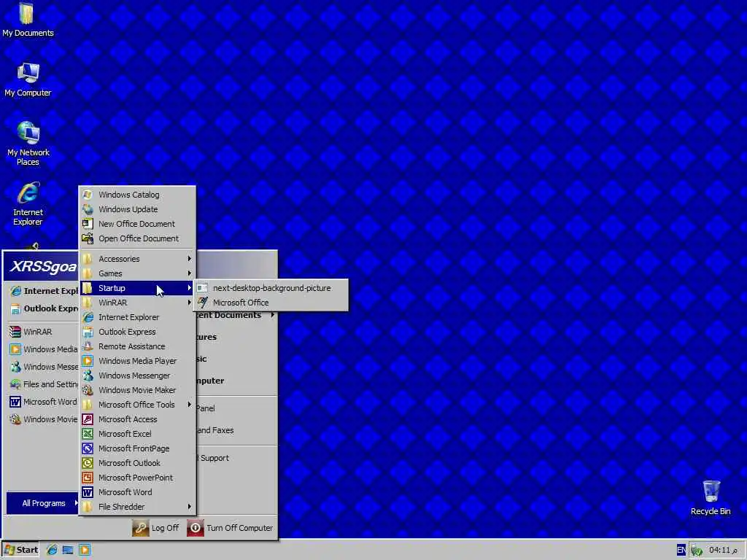Expand the Microsoft Office Tools submenu
Viewport: 747px width, 560px height.
[138, 405]
